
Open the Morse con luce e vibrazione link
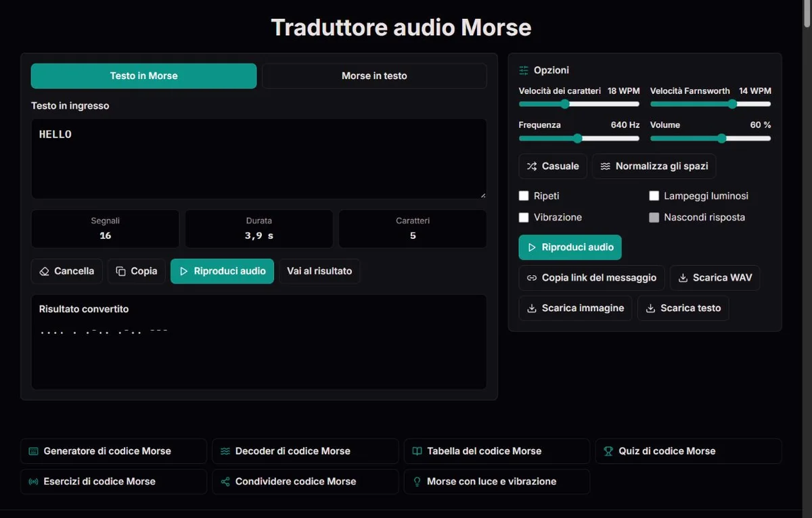pyautogui.click(x=497, y=481)
